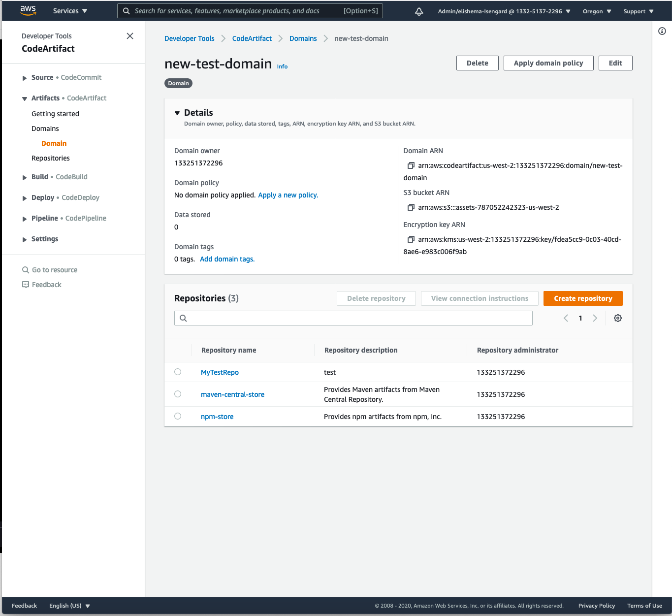Open the English (US) language dropdown
Viewport: 672px width, 616px height.
tap(69, 606)
